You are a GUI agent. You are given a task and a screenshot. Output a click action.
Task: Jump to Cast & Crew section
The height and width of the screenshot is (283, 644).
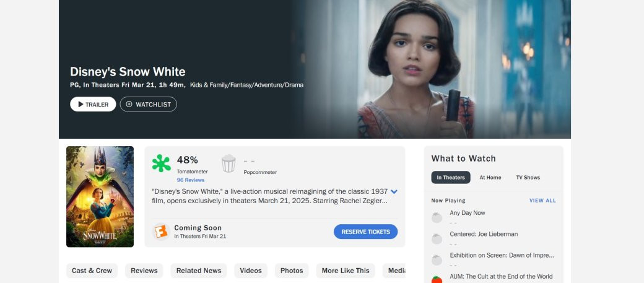point(92,271)
